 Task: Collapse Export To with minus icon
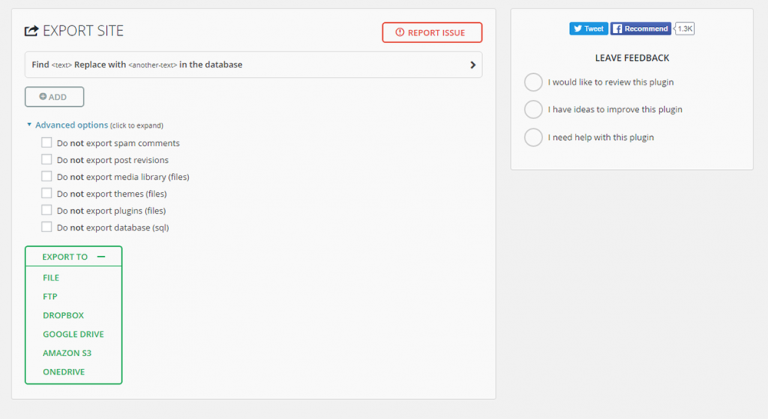click(101, 257)
